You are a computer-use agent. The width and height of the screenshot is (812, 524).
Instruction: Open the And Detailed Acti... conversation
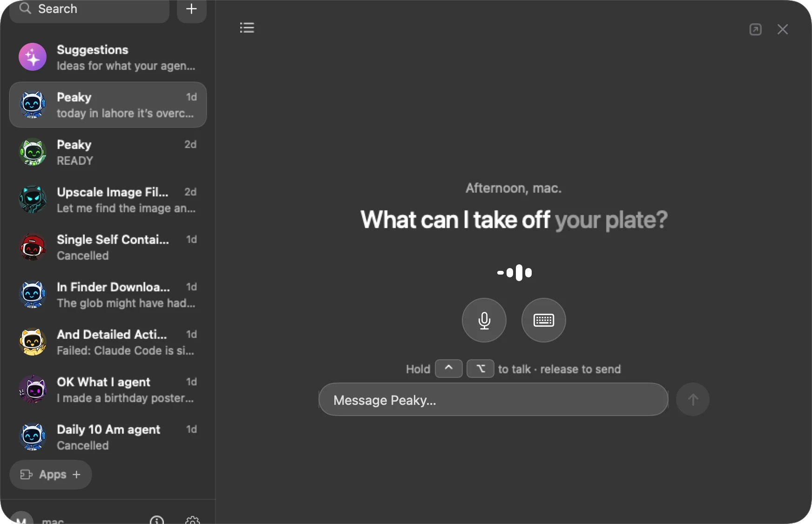108,342
